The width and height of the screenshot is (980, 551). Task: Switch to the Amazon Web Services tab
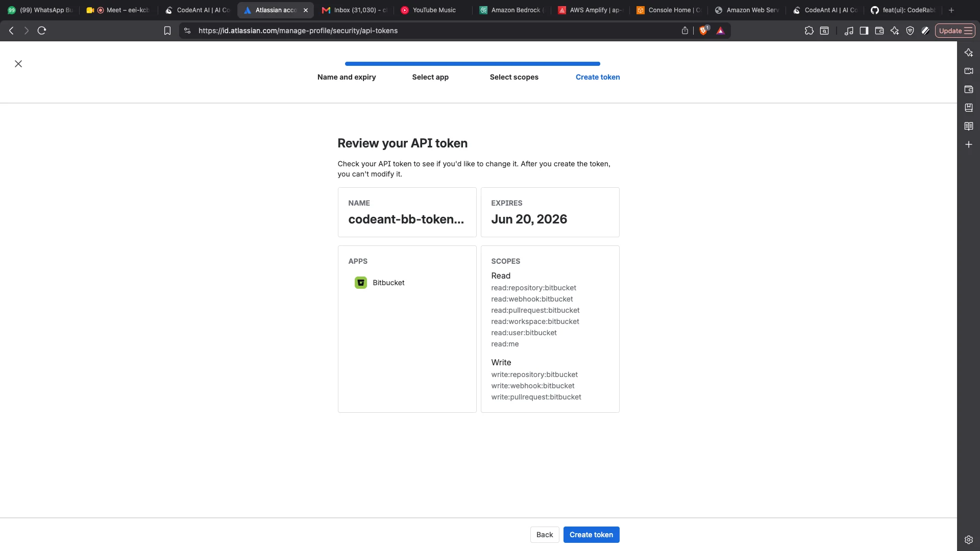(x=747, y=10)
